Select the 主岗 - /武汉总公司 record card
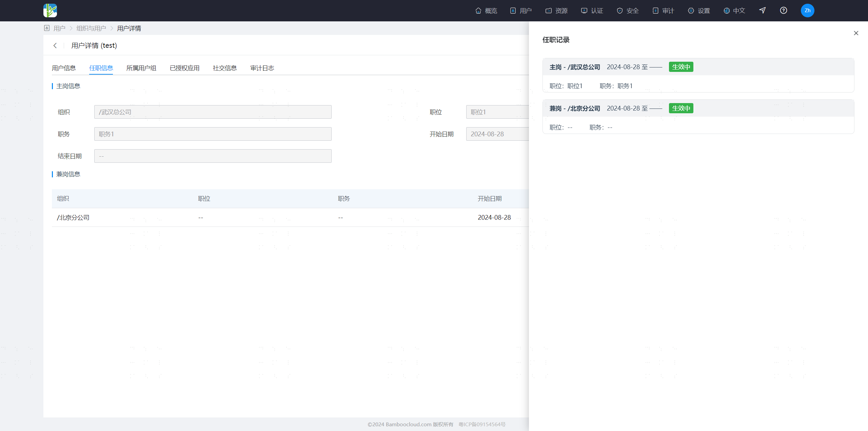This screenshot has height=431, width=868. point(698,75)
